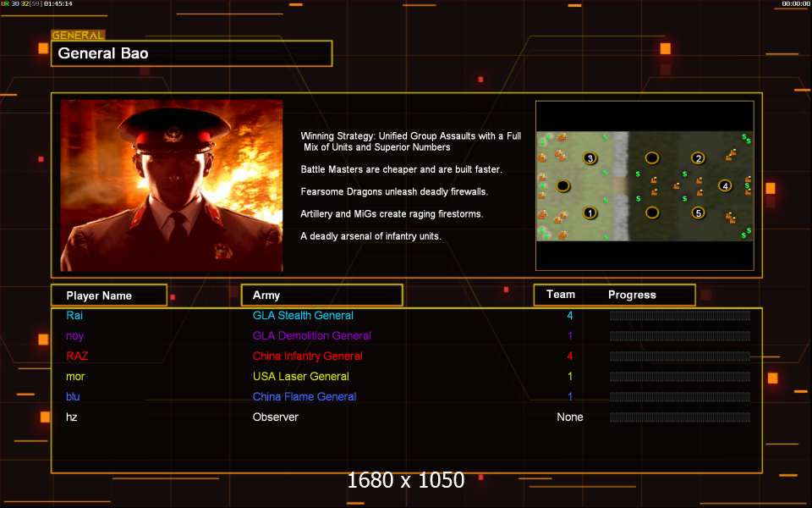Select player name hz
This screenshot has width=812, height=508.
click(x=71, y=417)
